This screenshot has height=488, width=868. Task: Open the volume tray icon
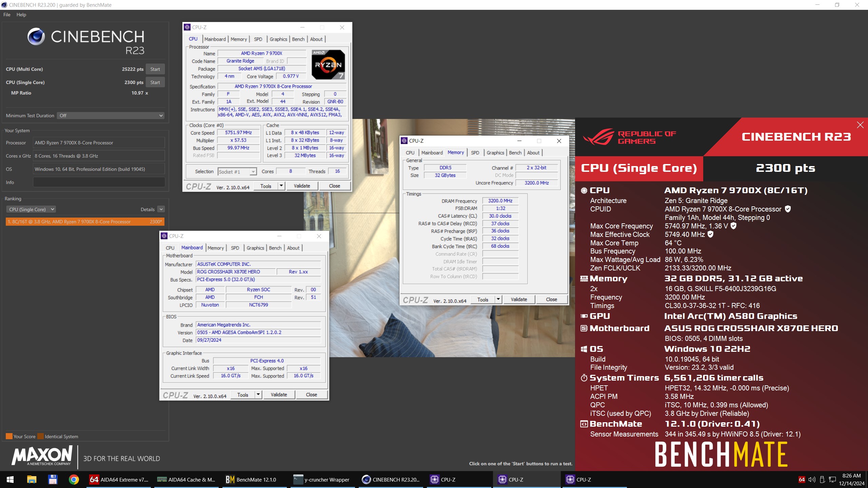[x=812, y=480]
